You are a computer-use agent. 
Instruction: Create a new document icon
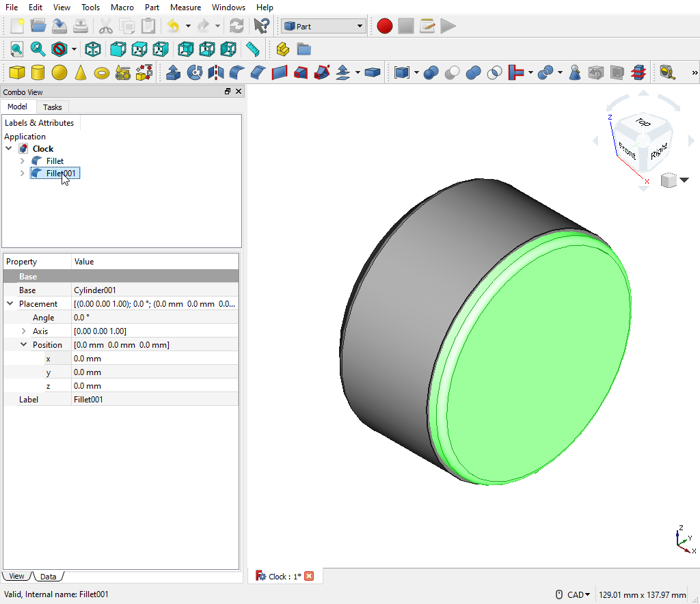(17, 26)
